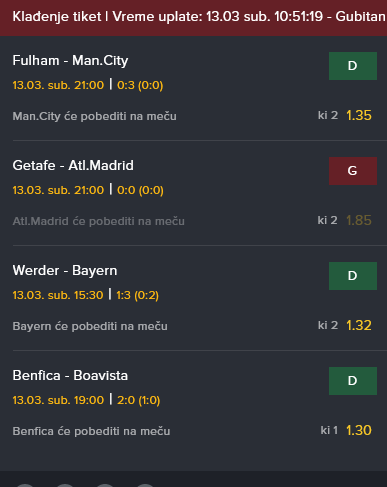
Task: Open the Fulham - Man.City match title
Action: (x=70, y=61)
